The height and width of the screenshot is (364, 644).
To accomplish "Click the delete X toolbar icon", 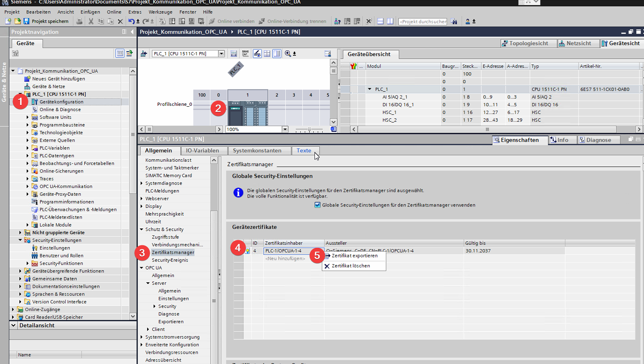I will click(x=120, y=21).
